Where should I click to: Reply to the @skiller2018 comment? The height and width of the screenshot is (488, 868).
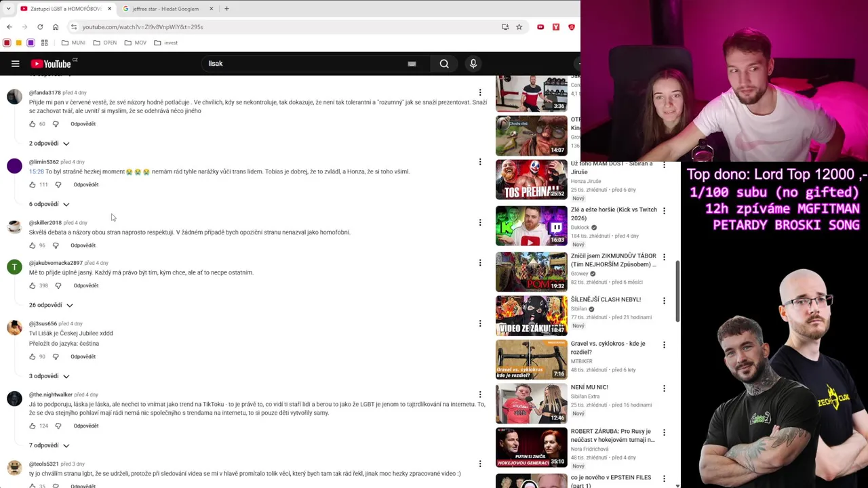[x=83, y=245]
